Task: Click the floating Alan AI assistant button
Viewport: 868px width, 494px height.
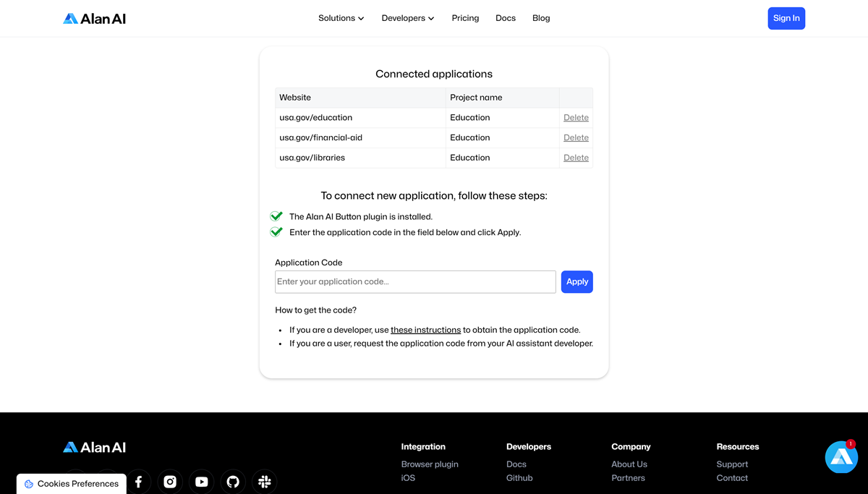Action: click(x=841, y=457)
